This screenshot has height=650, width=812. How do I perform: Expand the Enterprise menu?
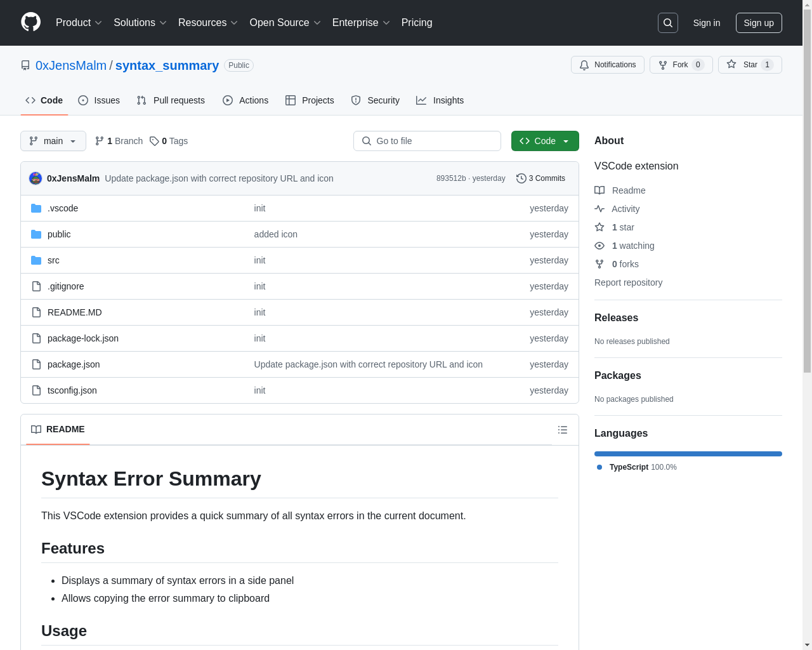click(x=361, y=23)
